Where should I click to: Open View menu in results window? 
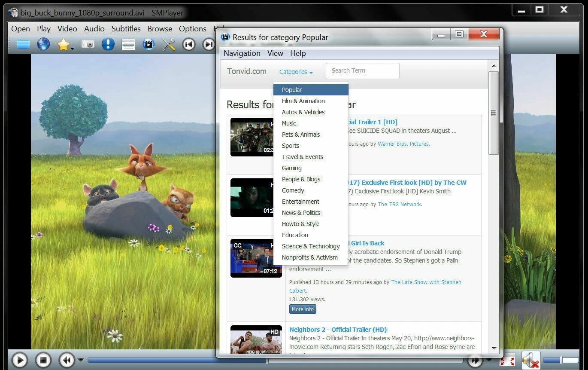(275, 53)
